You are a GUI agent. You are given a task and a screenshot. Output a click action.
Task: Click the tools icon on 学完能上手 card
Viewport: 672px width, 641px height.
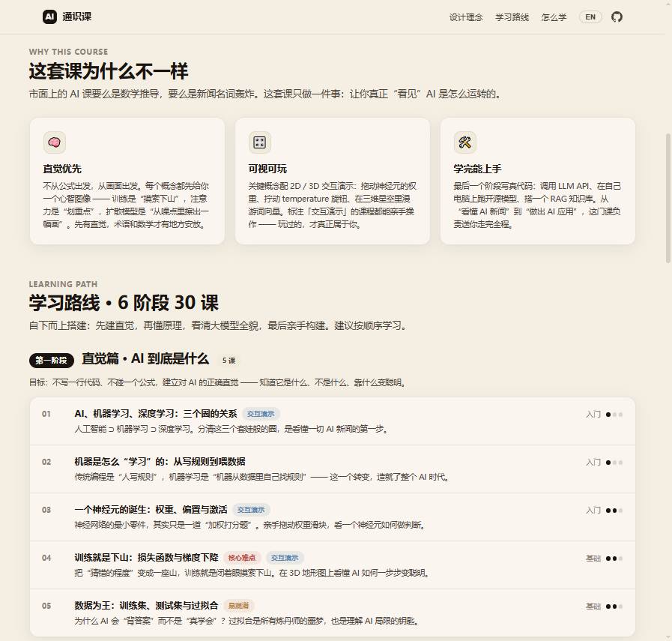[465, 142]
